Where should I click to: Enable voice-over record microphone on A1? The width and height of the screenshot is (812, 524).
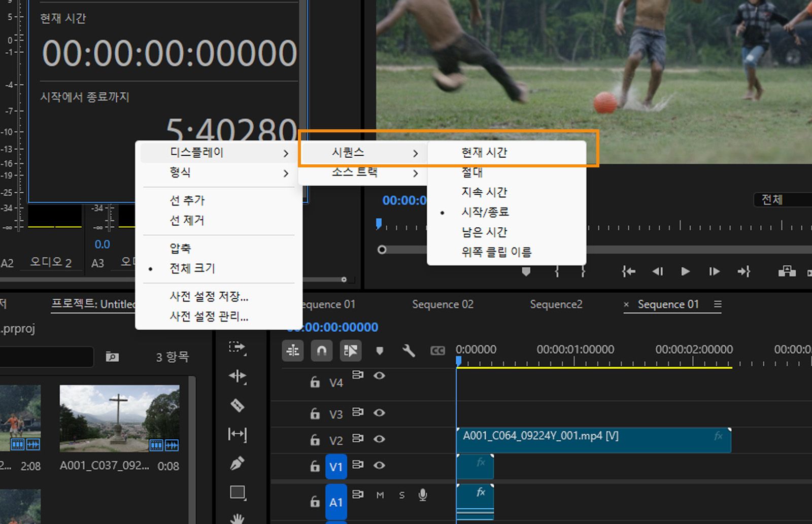coord(423,495)
